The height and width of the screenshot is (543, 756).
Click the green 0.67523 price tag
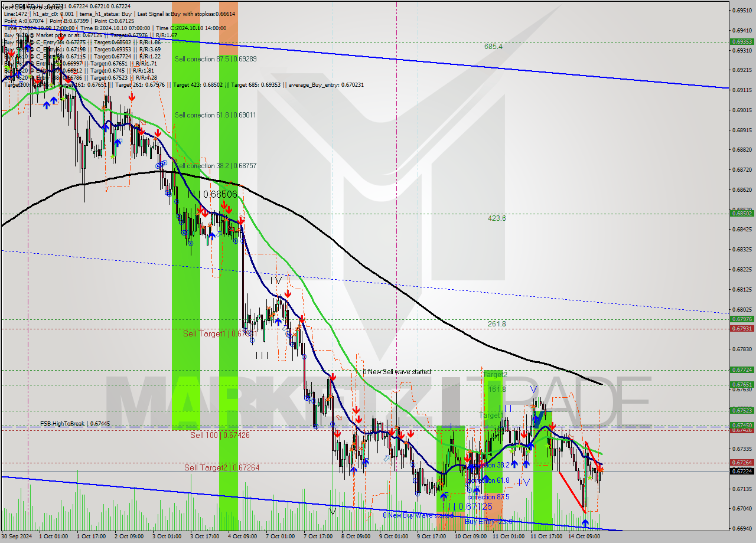pos(742,410)
